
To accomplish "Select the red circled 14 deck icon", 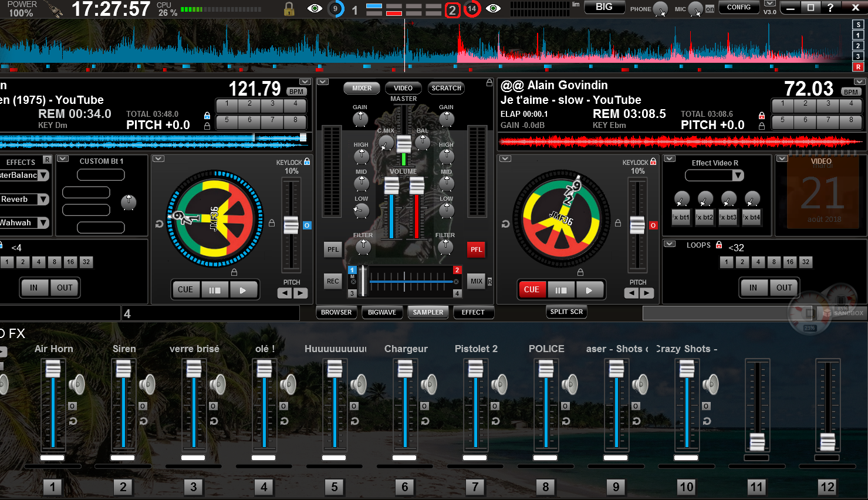I will tap(472, 9).
